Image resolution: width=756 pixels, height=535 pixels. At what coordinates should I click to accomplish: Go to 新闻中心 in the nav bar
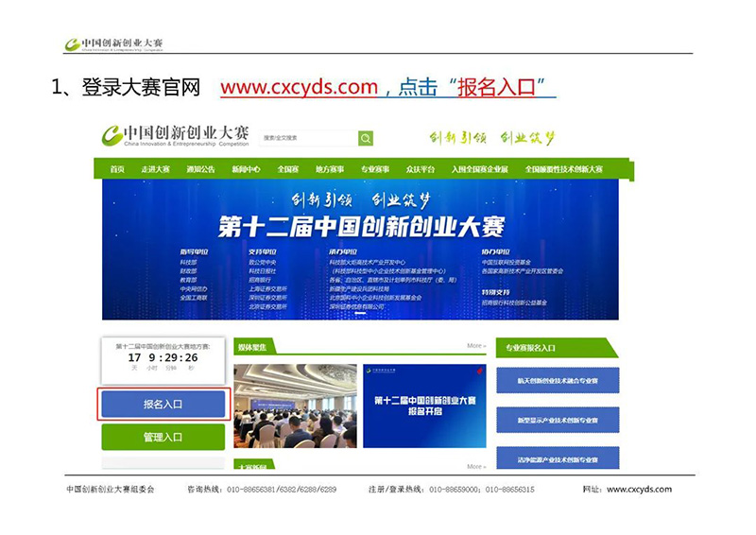(246, 169)
